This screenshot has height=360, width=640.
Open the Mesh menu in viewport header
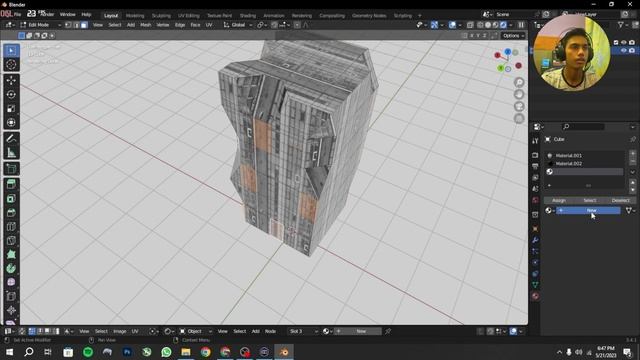click(x=146, y=25)
